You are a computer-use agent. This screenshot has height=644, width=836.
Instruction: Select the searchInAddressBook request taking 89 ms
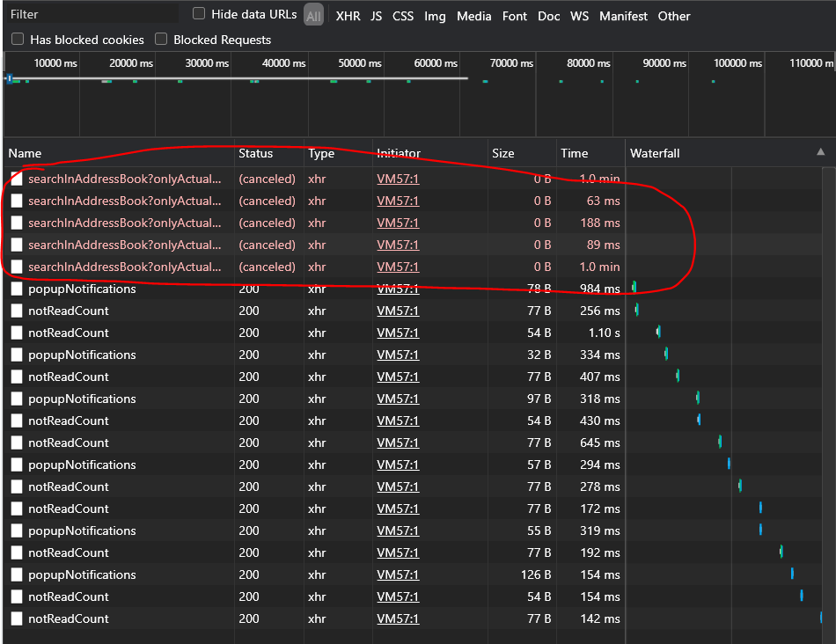coord(124,245)
